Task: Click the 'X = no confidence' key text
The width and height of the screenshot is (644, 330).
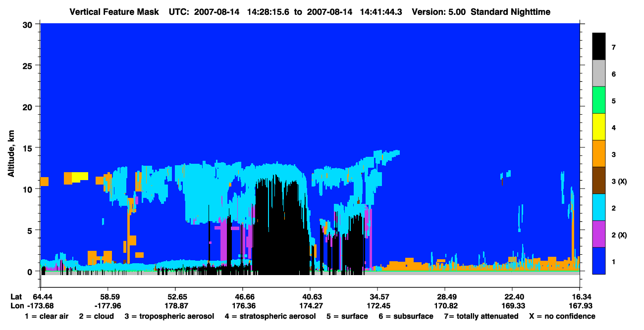Action: click(562, 316)
